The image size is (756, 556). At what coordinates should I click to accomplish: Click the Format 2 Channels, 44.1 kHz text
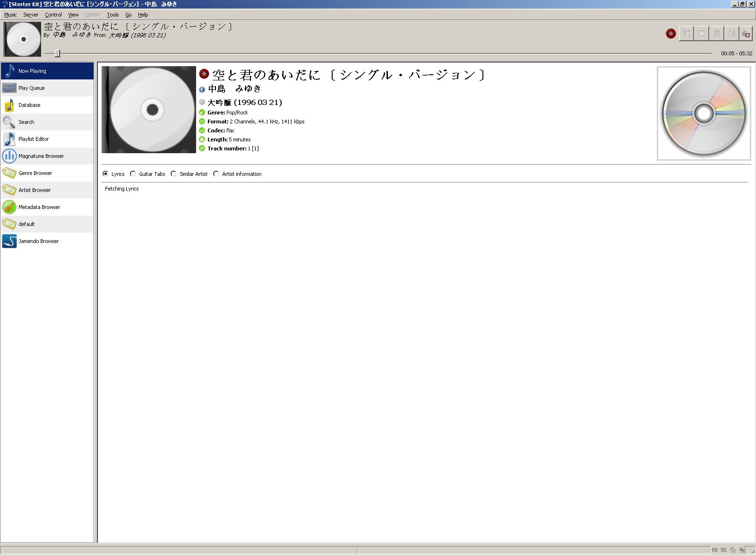coord(256,122)
